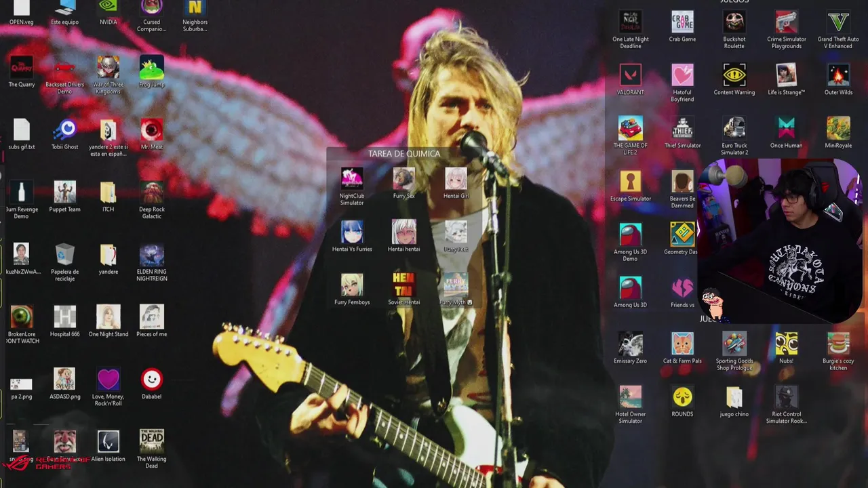Launch ELDEN RING NIGHTREIGN
This screenshot has height=488, width=868.
coord(151,256)
